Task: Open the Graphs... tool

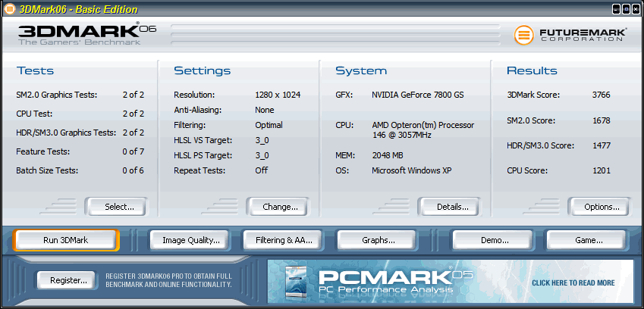Action: [x=379, y=240]
